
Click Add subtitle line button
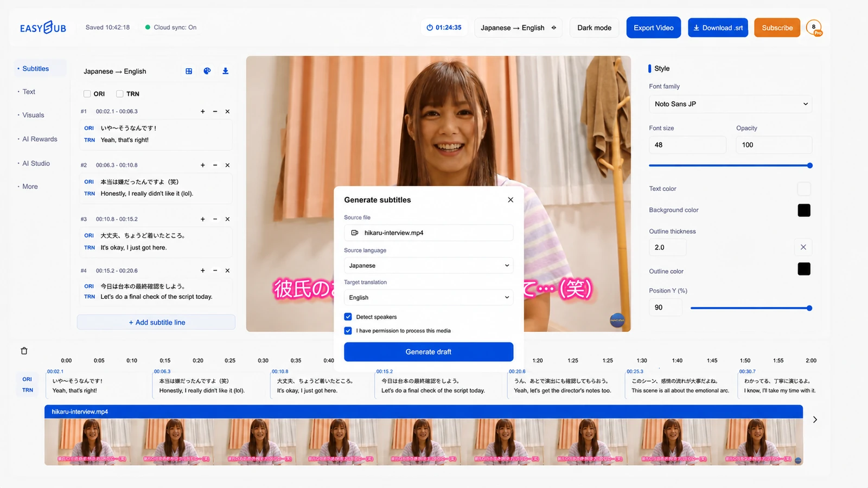coord(156,322)
